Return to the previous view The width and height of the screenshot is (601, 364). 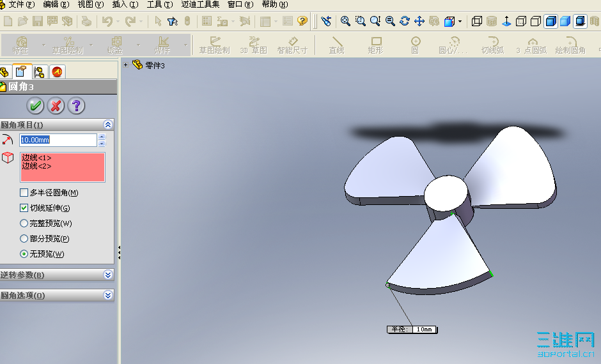(326, 21)
